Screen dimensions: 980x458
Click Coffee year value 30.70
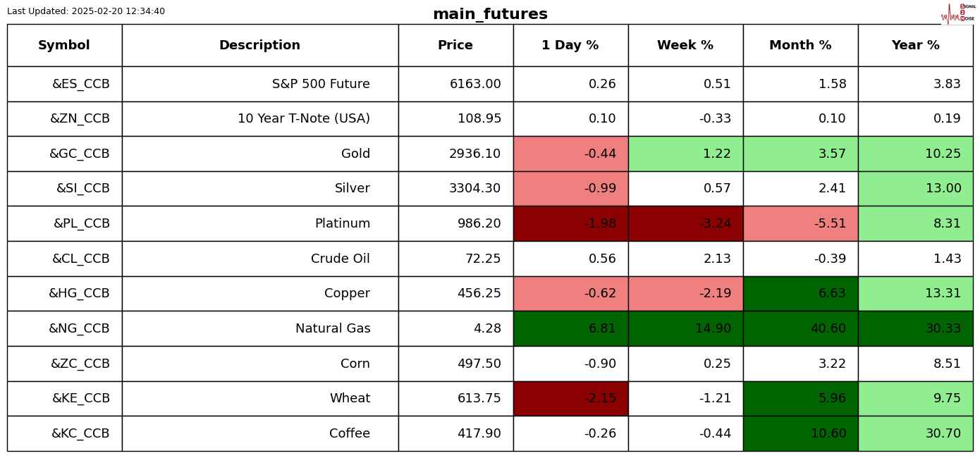point(915,434)
